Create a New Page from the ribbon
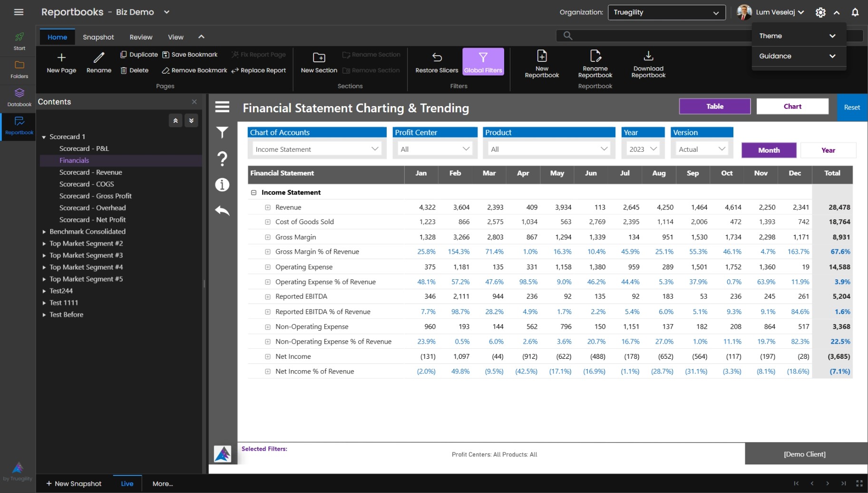Screen dimensions: 868x493 point(61,62)
